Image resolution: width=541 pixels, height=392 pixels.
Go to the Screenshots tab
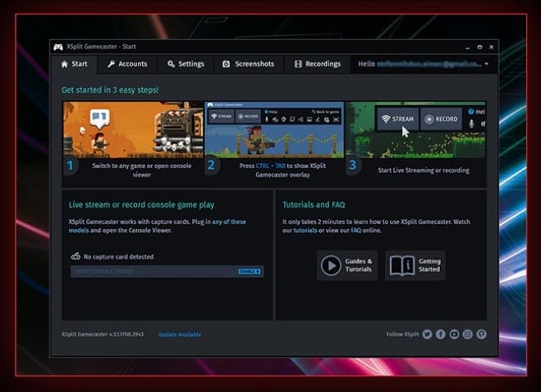pos(249,64)
